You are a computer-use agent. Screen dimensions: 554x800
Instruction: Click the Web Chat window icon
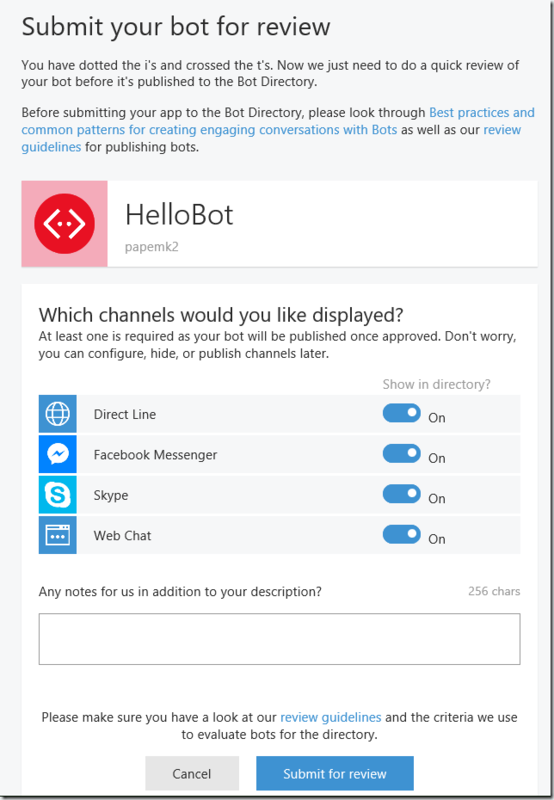click(x=58, y=535)
